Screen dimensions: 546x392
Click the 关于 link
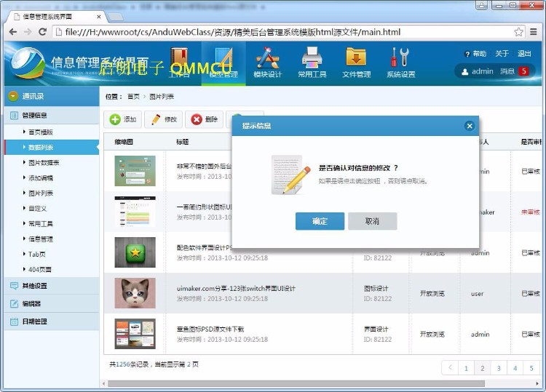[x=502, y=54]
